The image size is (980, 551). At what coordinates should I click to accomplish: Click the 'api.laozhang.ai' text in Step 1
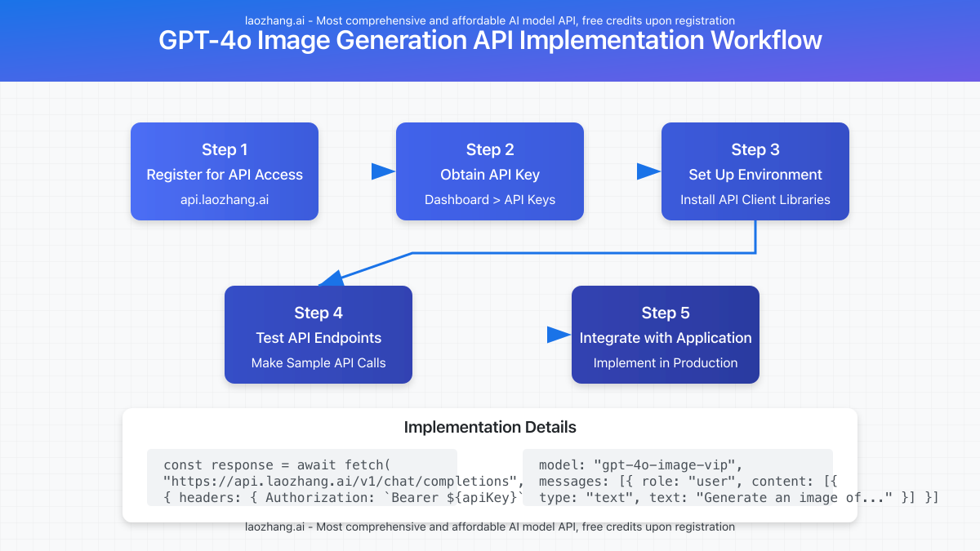[x=225, y=199]
